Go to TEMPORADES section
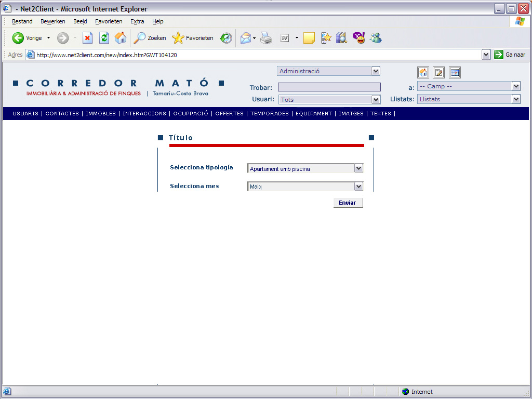Viewport: 532px width, 399px height. pos(270,114)
